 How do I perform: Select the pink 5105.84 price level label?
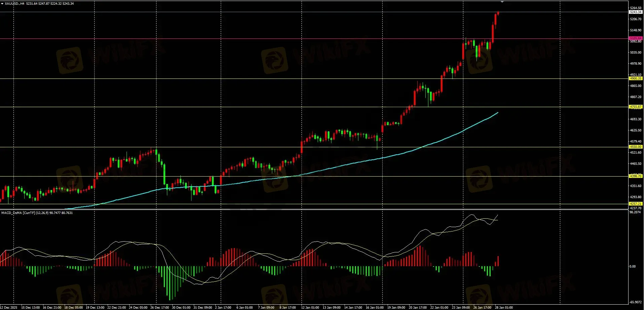pos(636,38)
